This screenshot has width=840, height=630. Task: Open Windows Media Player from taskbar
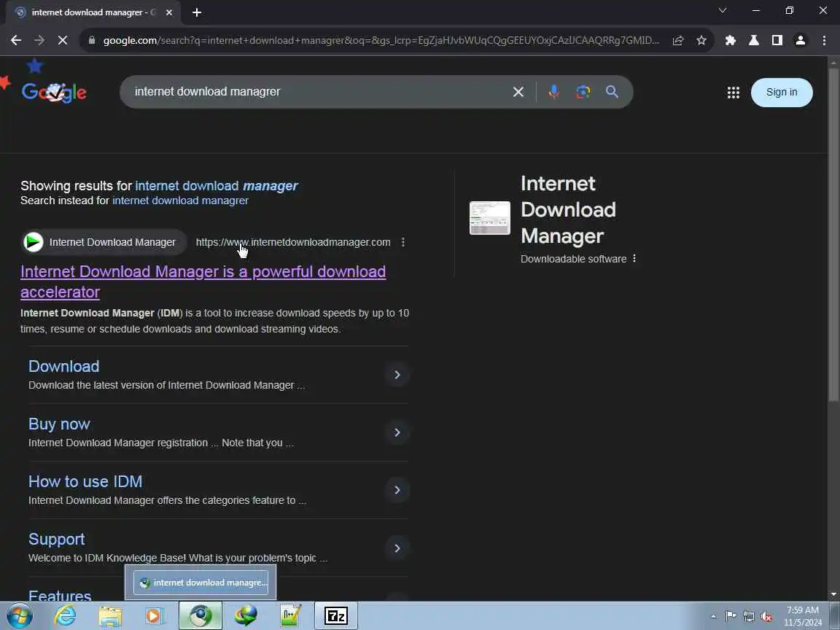point(155,616)
